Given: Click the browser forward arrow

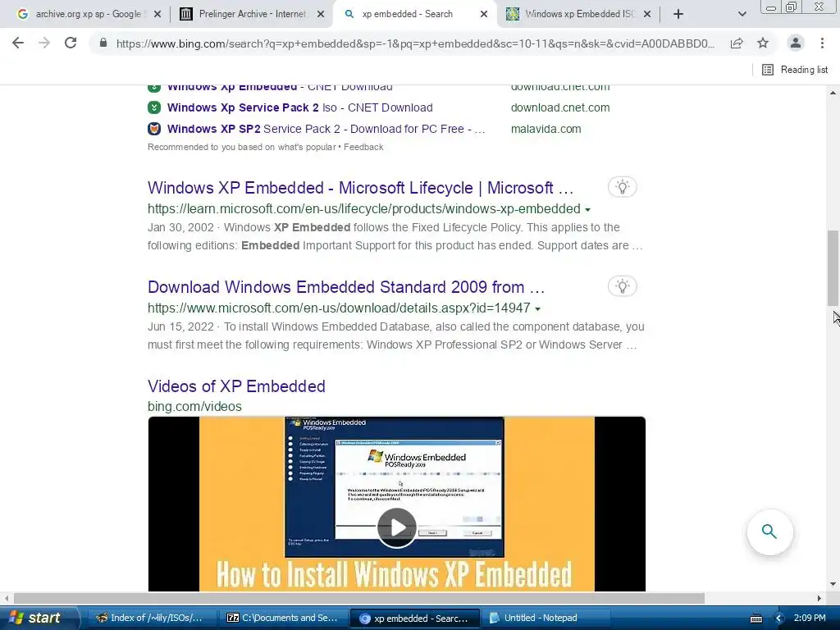Looking at the screenshot, I should click(44, 43).
